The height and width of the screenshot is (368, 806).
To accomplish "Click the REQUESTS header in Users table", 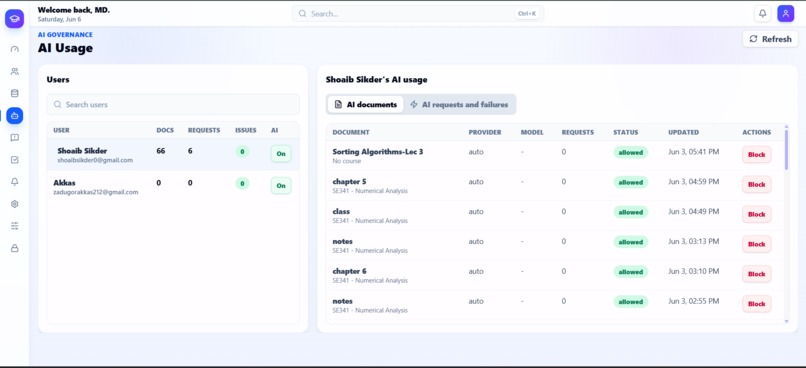I will tap(204, 130).
